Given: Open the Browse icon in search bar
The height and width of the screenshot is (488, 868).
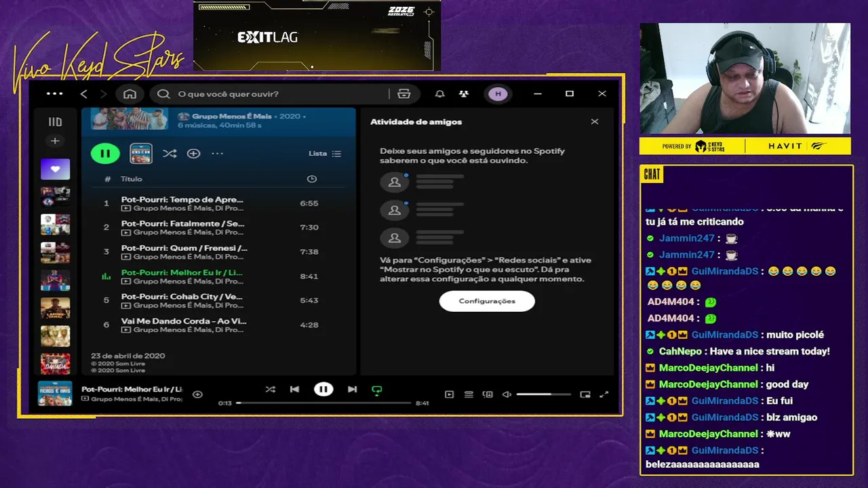Looking at the screenshot, I should click(404, 94).
